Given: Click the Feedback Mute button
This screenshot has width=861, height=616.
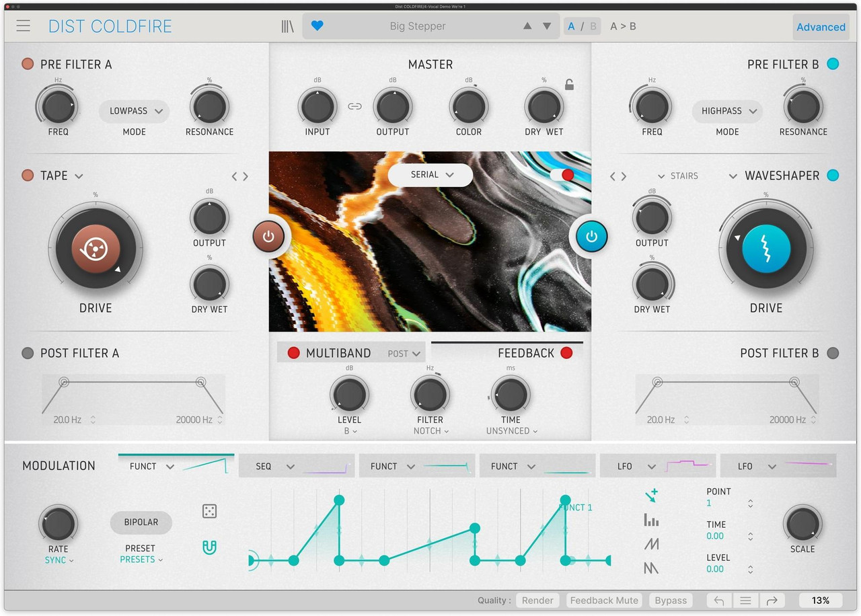Looking at the screenshot, I should coord(604,600).
